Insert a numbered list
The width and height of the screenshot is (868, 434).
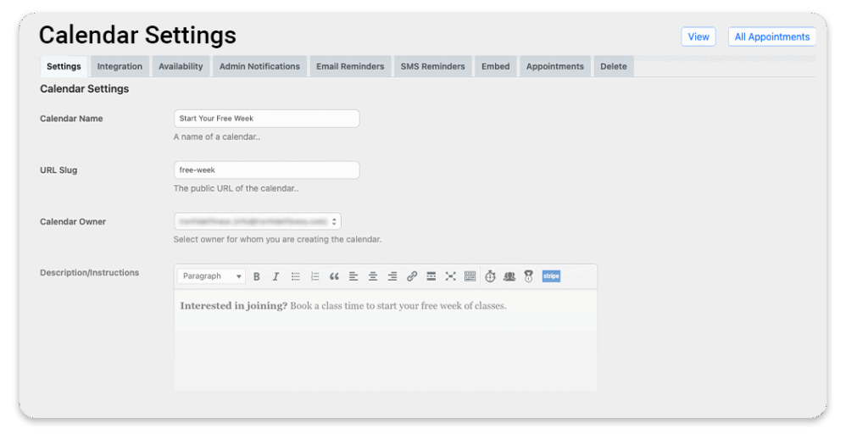[315, 276]
